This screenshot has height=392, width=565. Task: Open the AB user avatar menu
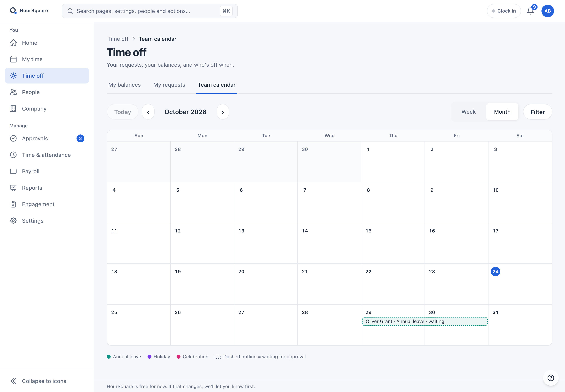[548, 11]
